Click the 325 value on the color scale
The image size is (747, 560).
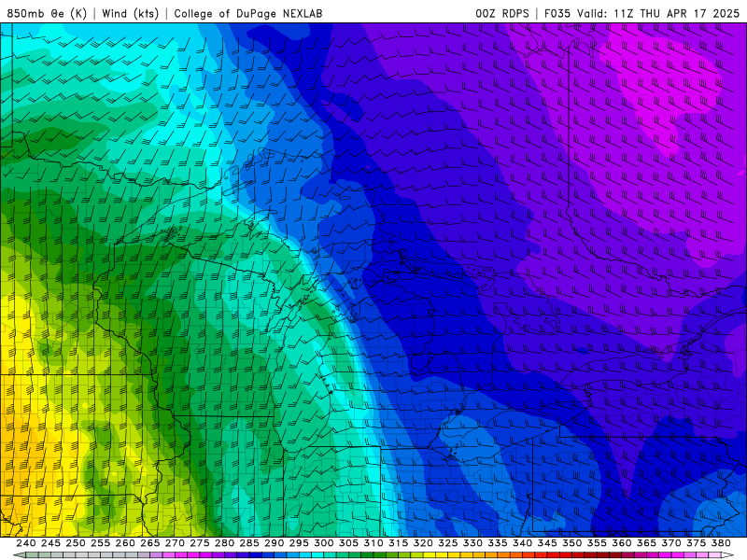448,543
